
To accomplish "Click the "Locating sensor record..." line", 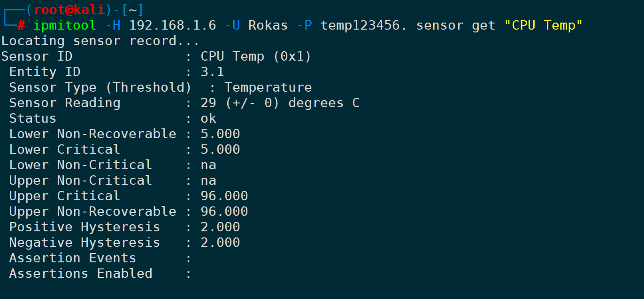I will 100,41.
